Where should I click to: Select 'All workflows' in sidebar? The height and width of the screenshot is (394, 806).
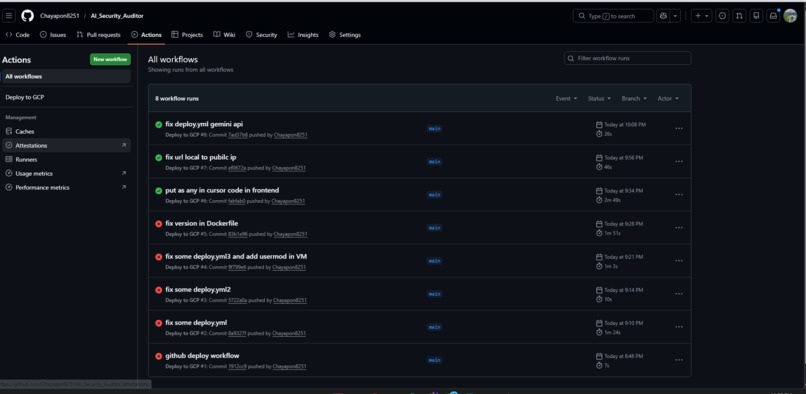pos(66,77)
